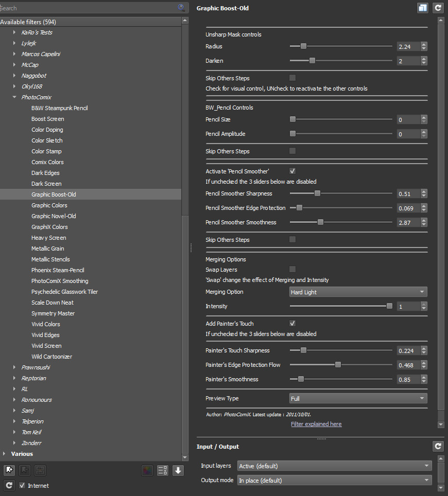Select the Wild Cartoonizer filter

pyautogui.click(x=51, y=357)
